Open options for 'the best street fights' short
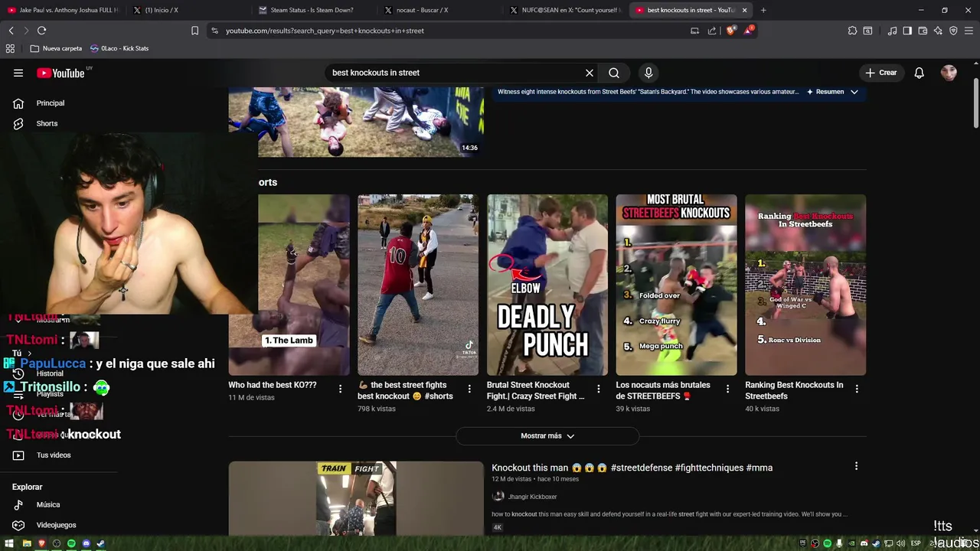 pyautogui.click(x=469, y=389)
